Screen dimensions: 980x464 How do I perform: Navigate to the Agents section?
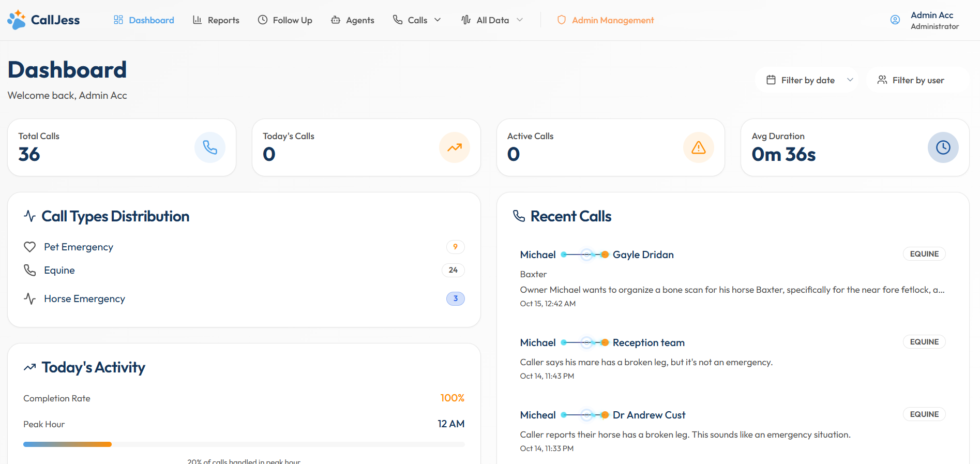[353, 20]
